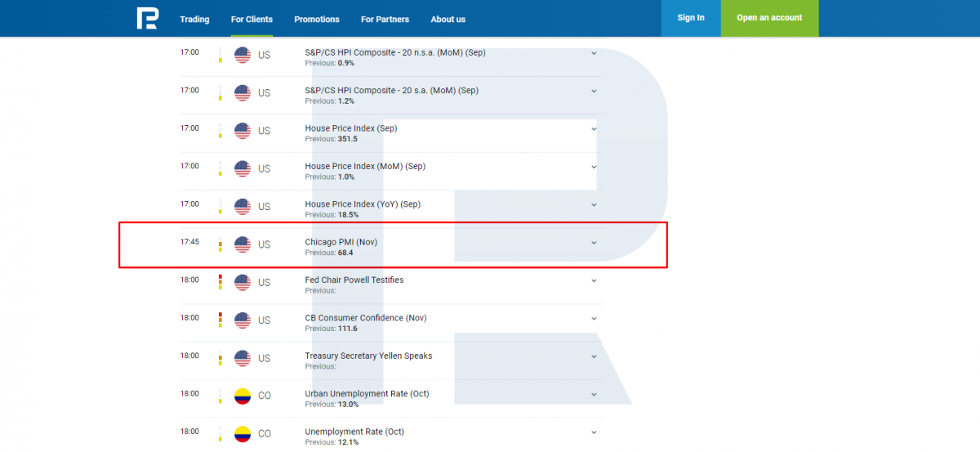Click importance bars beside Chicago PMI event

[x=220, y=244]
